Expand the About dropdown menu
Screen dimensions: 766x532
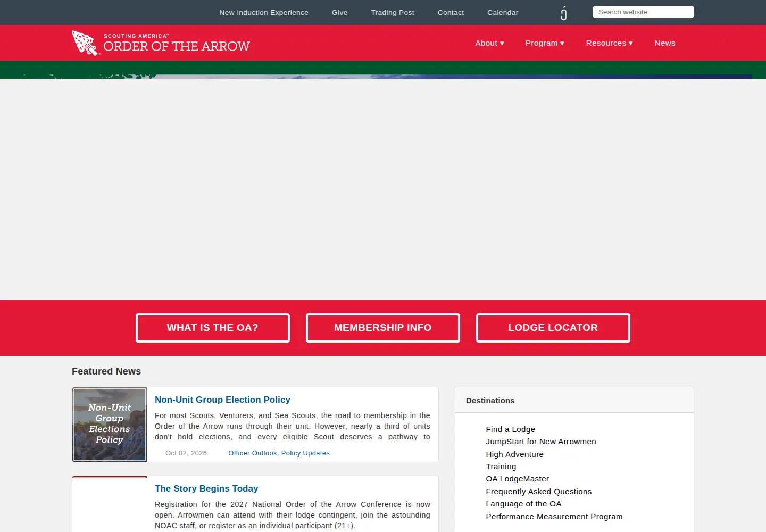(x=489, y=43)
